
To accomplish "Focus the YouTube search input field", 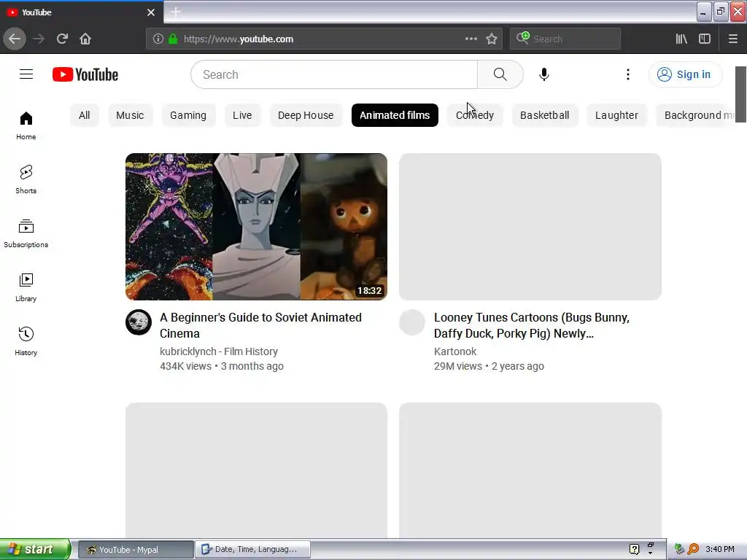I will (334, 74).
